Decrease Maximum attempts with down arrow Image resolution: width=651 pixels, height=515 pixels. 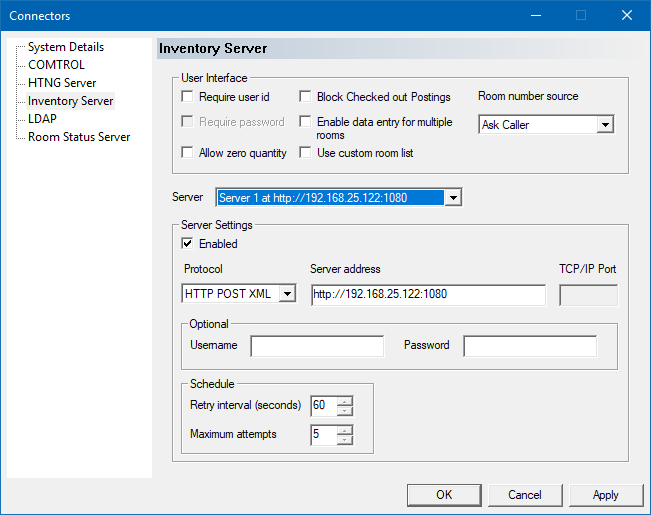point(345,439)
